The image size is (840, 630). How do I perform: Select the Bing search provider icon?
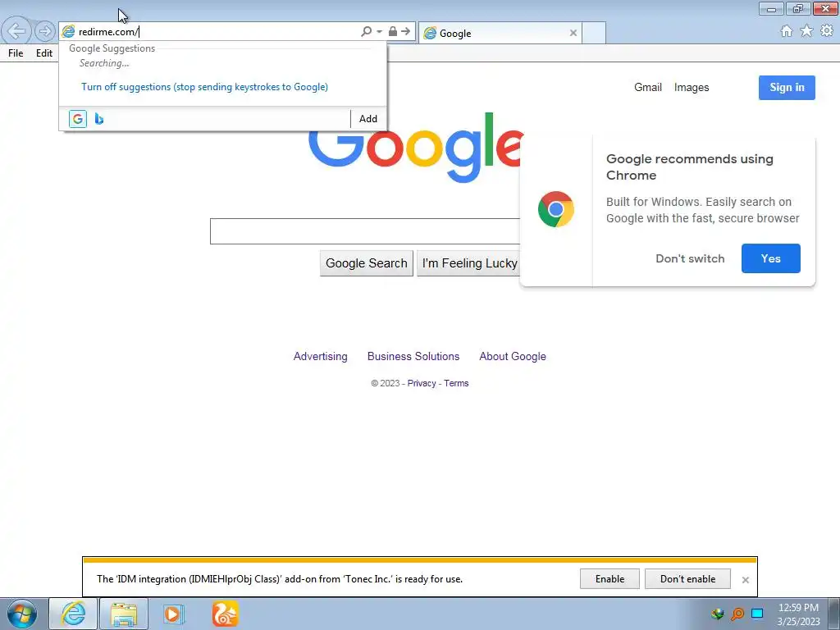(99, 119)
